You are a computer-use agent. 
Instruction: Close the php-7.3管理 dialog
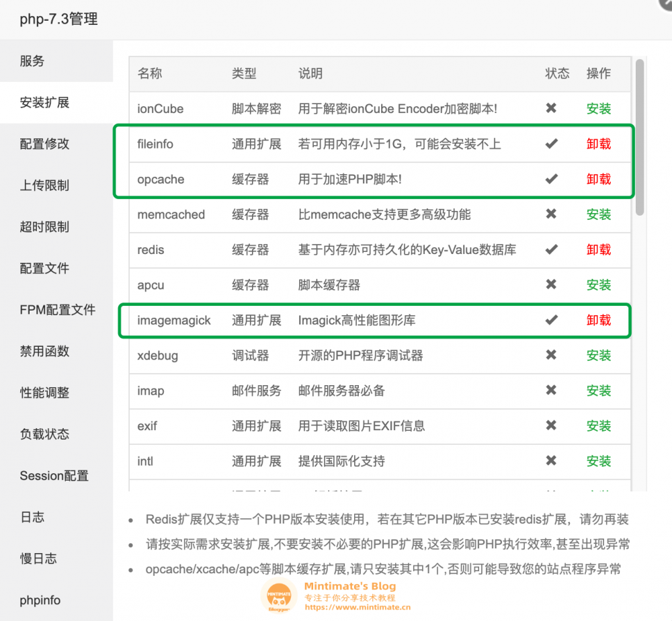point(666,3)
